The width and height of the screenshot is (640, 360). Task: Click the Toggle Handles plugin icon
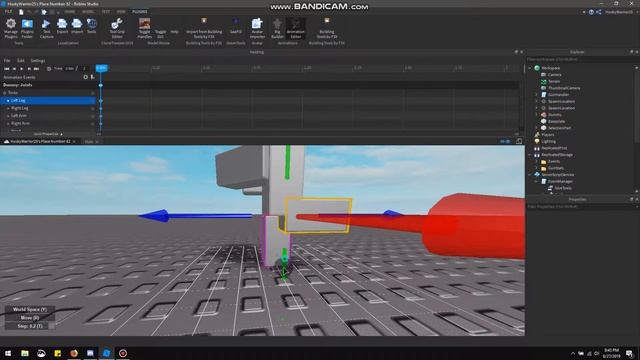point(144,28)
